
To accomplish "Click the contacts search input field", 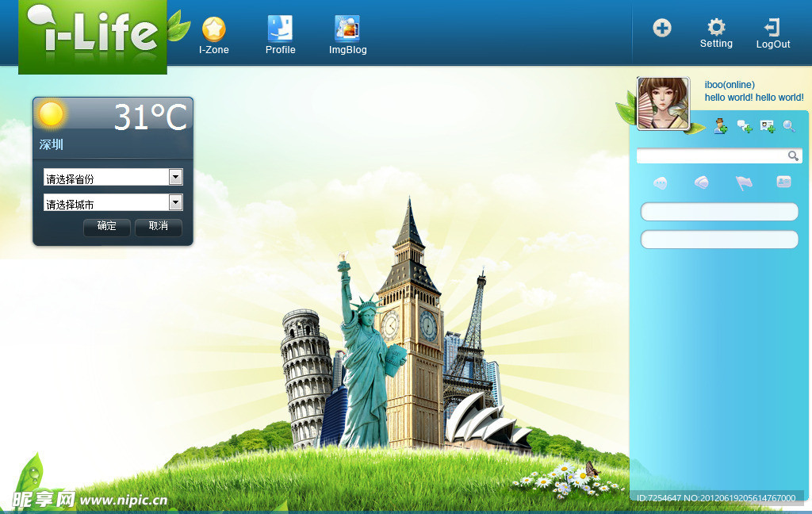I will click(x=719, y=156).
